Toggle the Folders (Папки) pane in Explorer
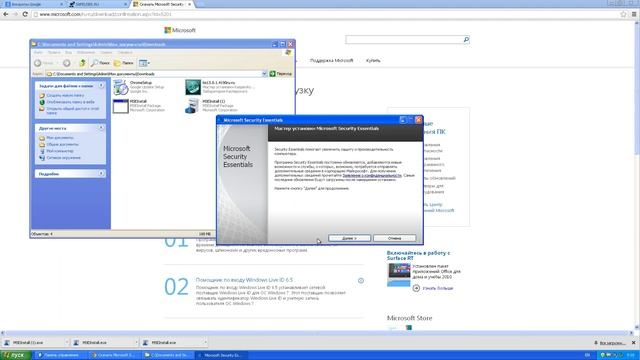Image resolution: width=640 pixels, height=360 pixels. 123,63
